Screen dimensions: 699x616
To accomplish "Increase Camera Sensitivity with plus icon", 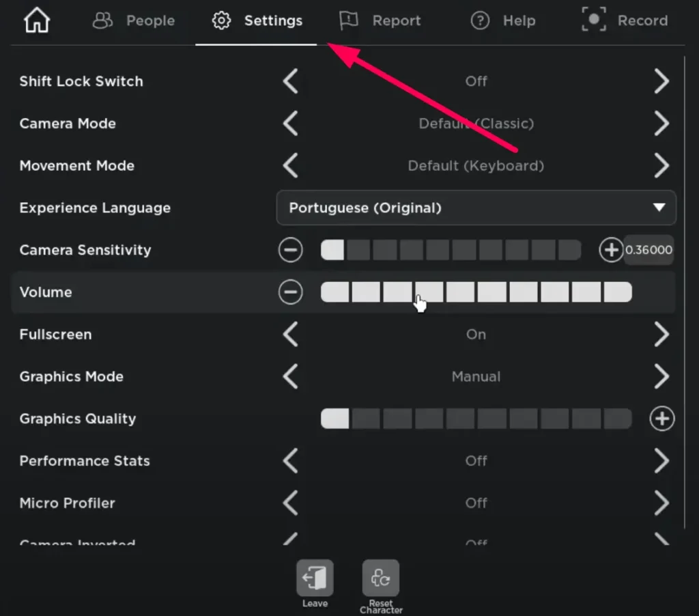I will 610,251.
